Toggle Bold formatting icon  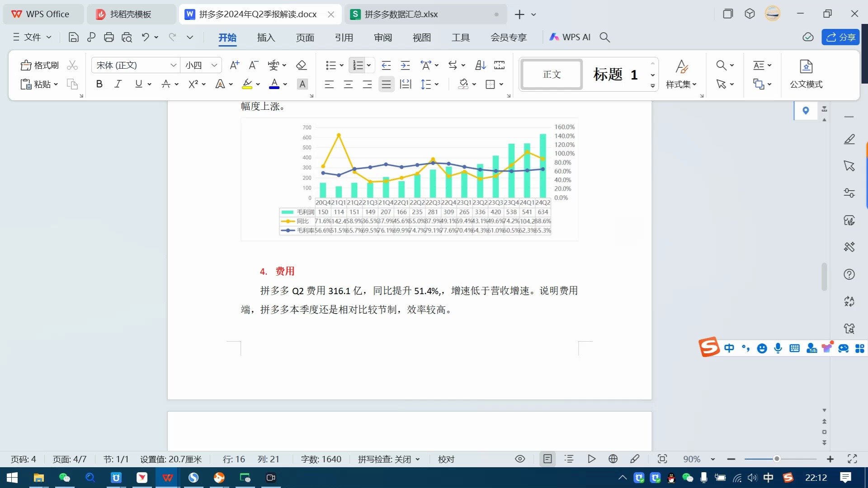99,84
